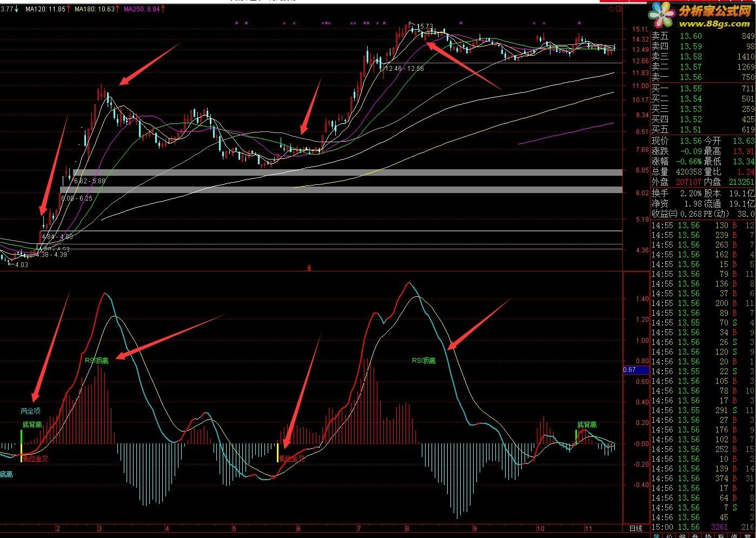Click the 6.62 - 6.88 price zone label

(x=90, y=181)
